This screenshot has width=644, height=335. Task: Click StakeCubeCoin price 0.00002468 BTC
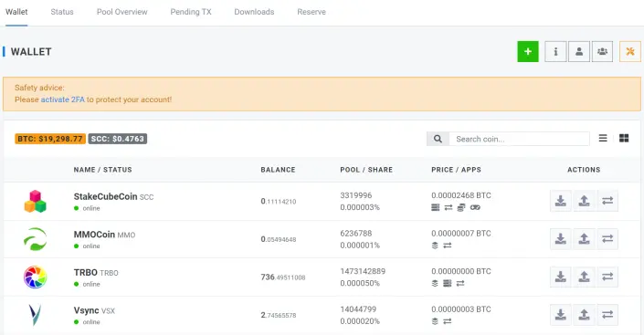[x=461, y=195]
